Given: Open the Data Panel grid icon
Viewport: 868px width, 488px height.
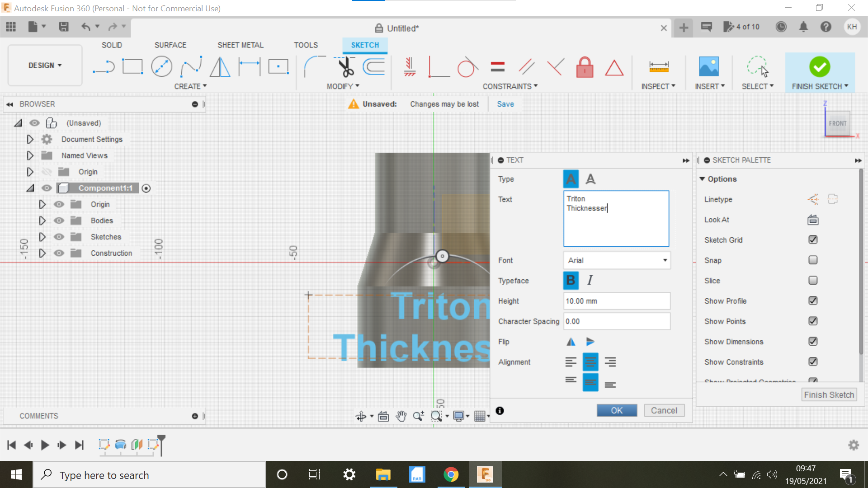Looking at the screenshot, I should (x=11, y=27).
